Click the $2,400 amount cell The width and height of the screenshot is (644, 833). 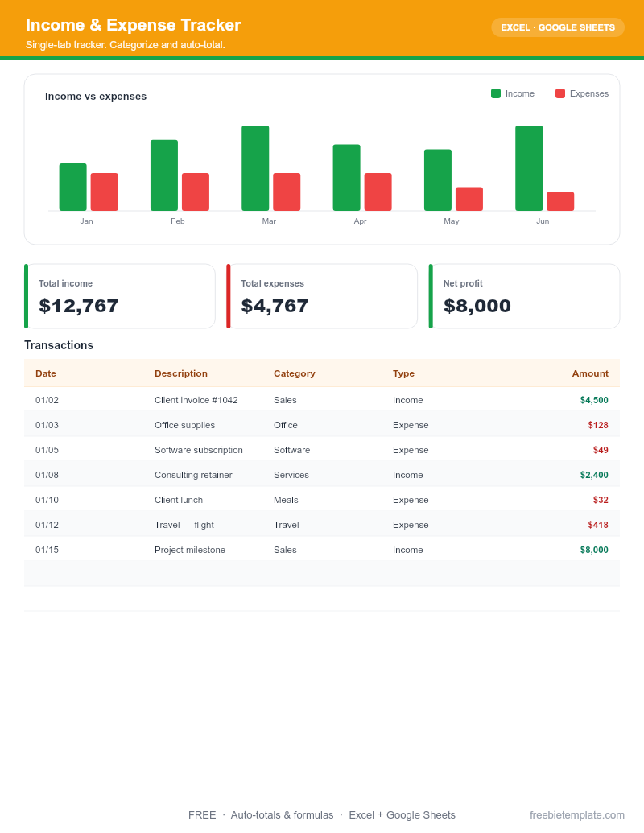click(x=594, y=475)
